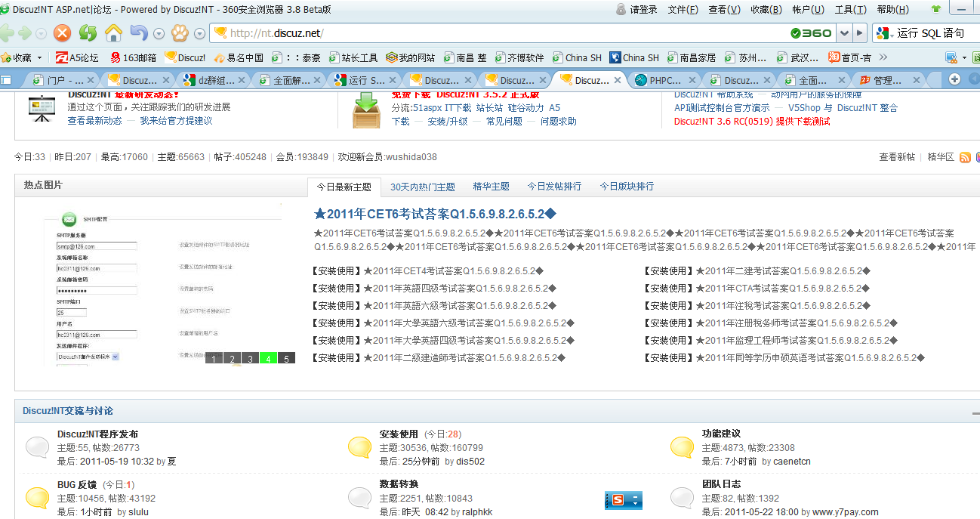
Task: Open the 工具(T) menu
Action: [x=850, y=9]
